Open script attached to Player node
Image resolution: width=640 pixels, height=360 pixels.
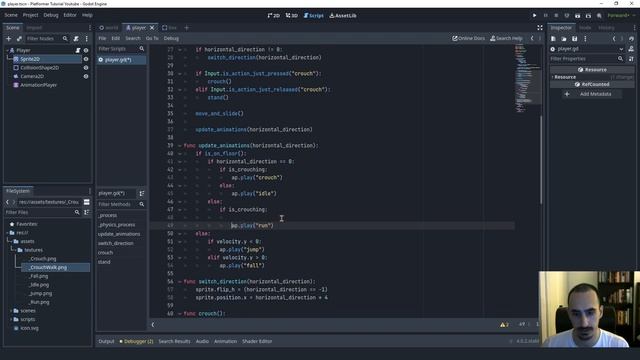(x=78, y=50)
